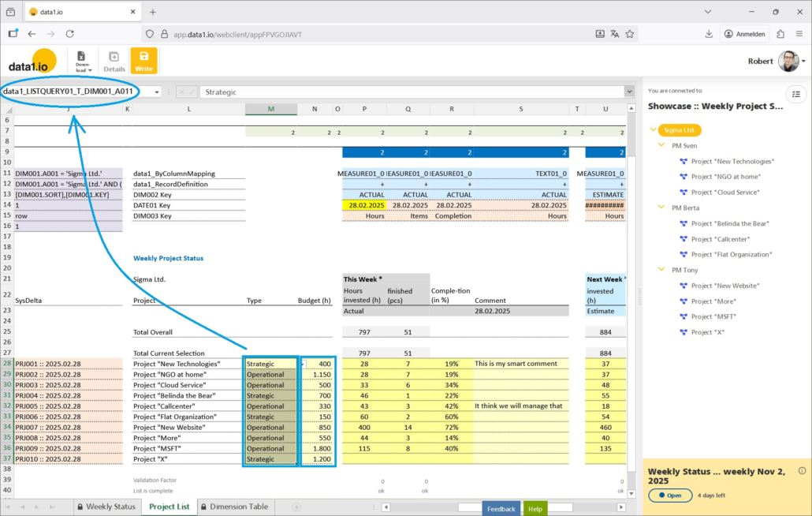Collapse the PM Tony branch
812x516 pixels.
[661, 270]
